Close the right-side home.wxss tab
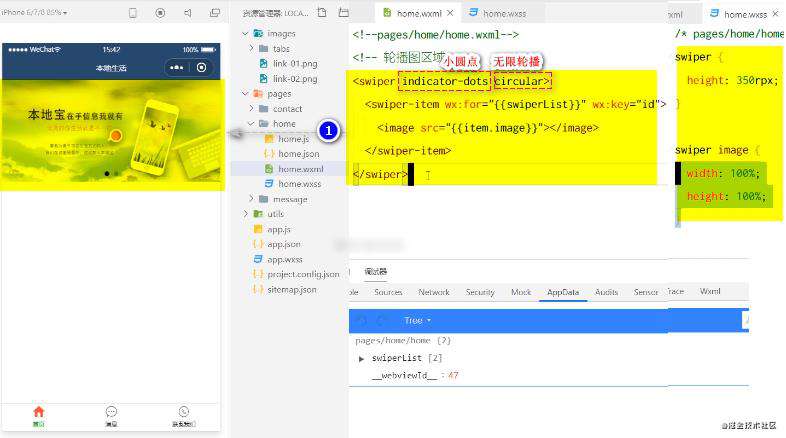The height and width of the screenshot is (438, 786). point(775,14)
